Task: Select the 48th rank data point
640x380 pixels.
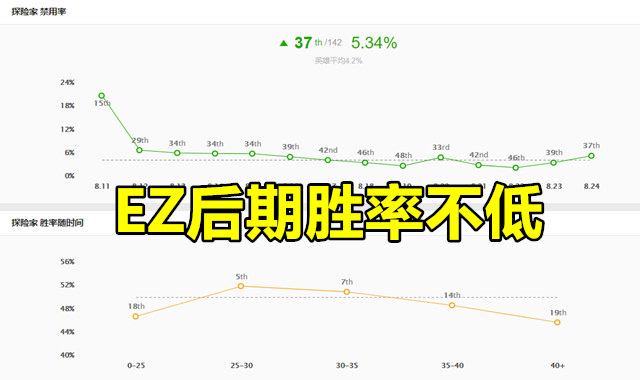Action: pyautogui.click(x=403, y=166)
